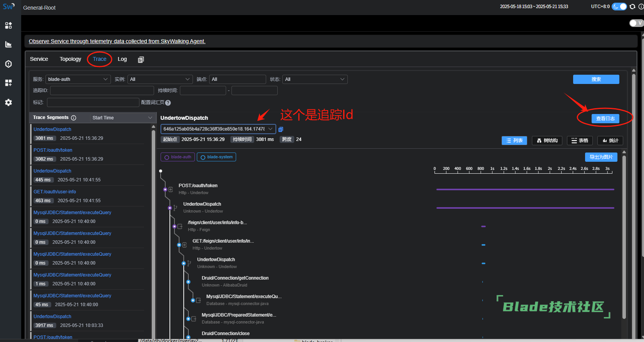Screen dimensions: 644x342
Task: Click the SkyWalking logo icon
Action: [x=8, y=7]
